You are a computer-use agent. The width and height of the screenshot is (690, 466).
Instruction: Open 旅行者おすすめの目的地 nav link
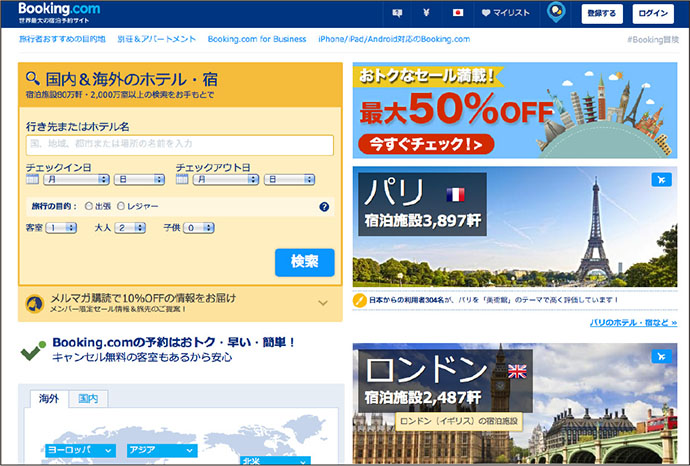click(x=62, y=39)
